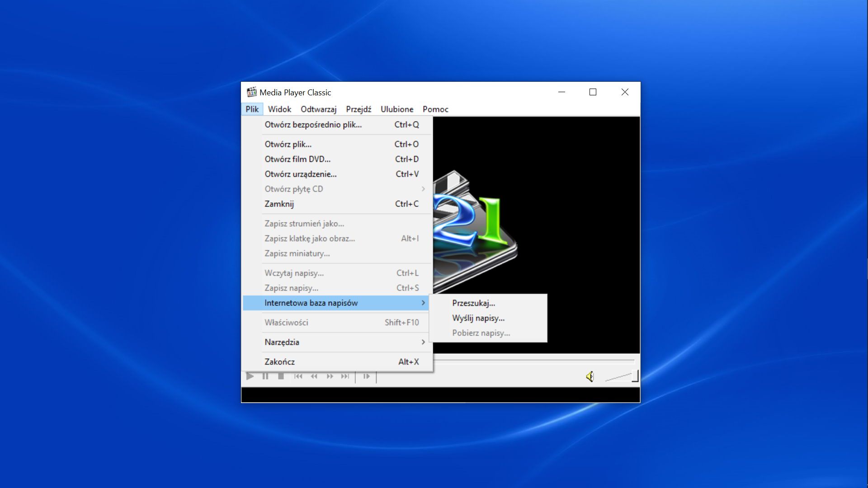Click the Media Player Classic window title text
This screenshot has height=488, width=868.
(295, 93)
